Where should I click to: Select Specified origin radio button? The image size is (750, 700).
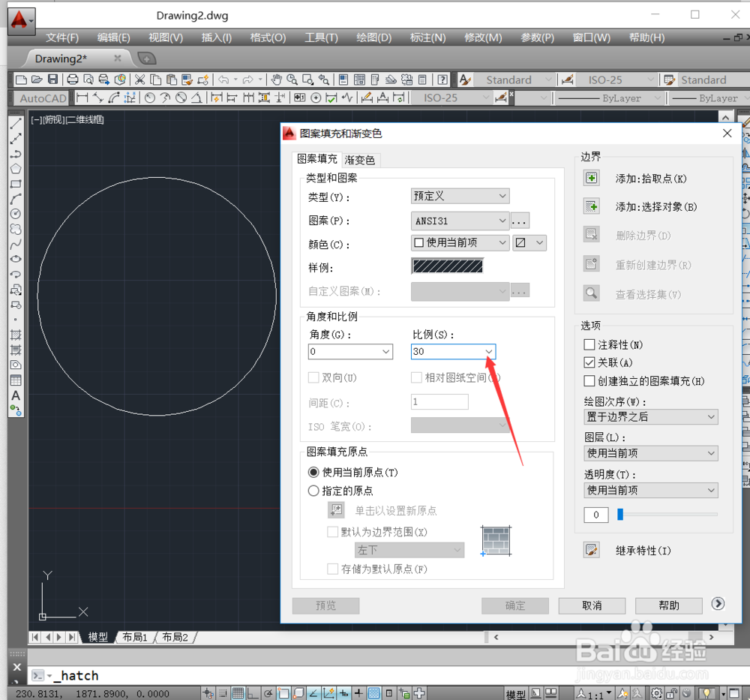coord(313,491)
